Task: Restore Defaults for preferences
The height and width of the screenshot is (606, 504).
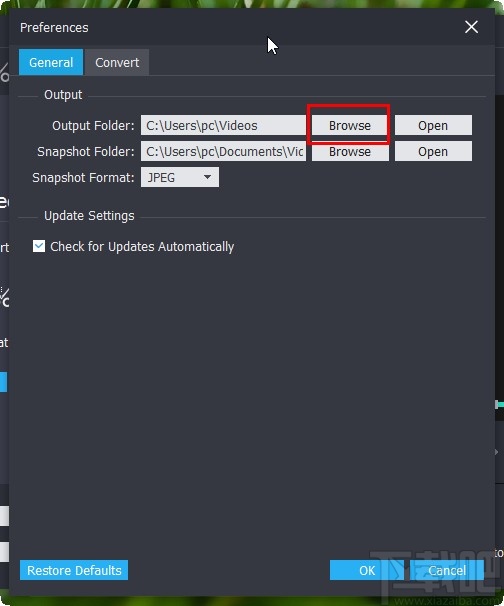Action: point(74,570)
